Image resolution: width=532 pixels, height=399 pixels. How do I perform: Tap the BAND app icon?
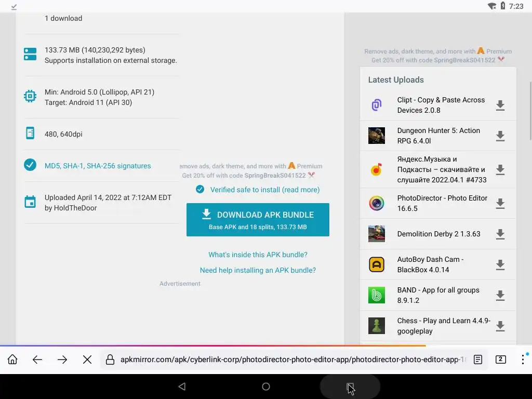(x=377, y=295)
